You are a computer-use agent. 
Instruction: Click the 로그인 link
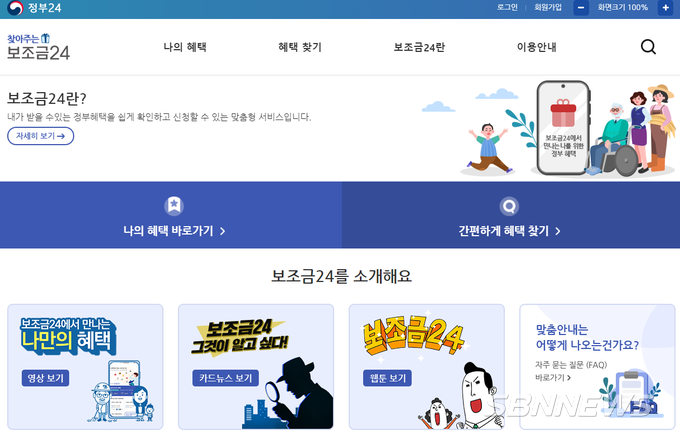click(507, 7)
